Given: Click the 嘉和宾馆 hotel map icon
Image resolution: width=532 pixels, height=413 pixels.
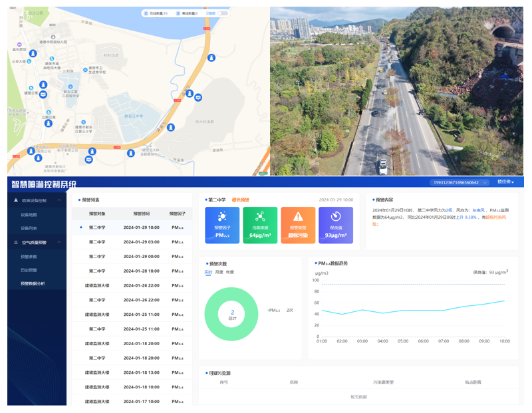Looking at the screenshot, I should coord(19,45).
